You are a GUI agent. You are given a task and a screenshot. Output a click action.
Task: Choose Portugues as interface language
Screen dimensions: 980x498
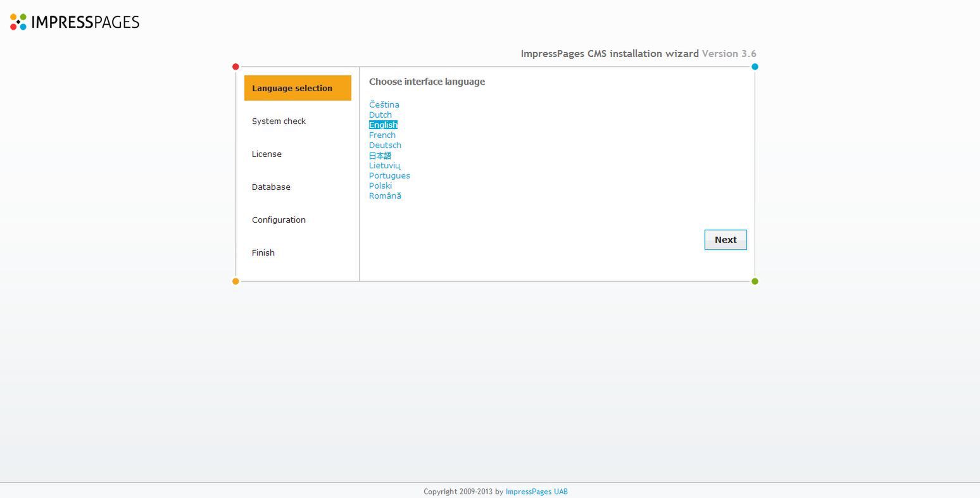pyautogui.click(x=389, y=175)
